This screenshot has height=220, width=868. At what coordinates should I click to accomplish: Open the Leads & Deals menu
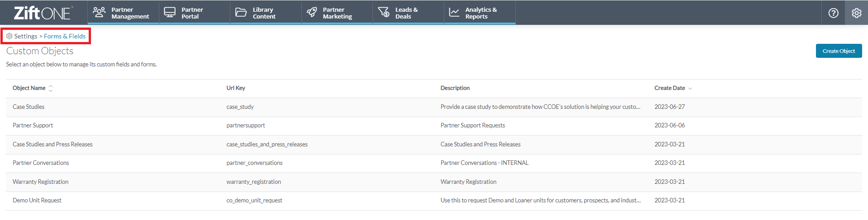pyautogui.click(x=408, y=13)
